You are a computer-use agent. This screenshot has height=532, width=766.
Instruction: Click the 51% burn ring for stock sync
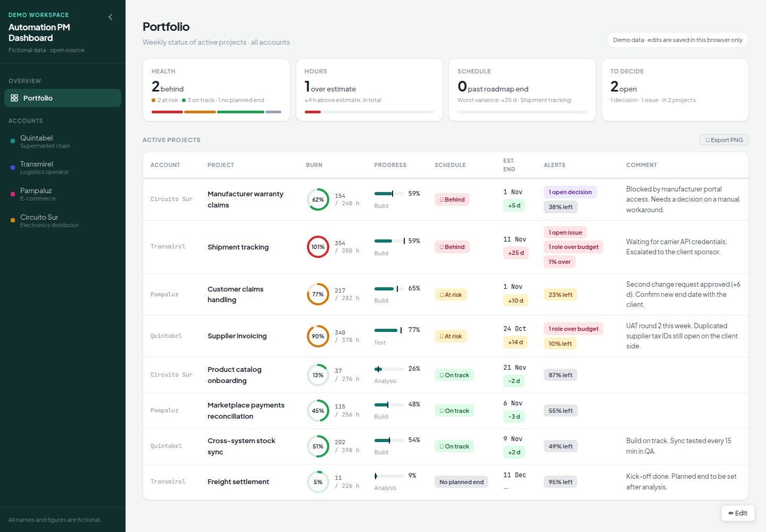tap(318, 446)
